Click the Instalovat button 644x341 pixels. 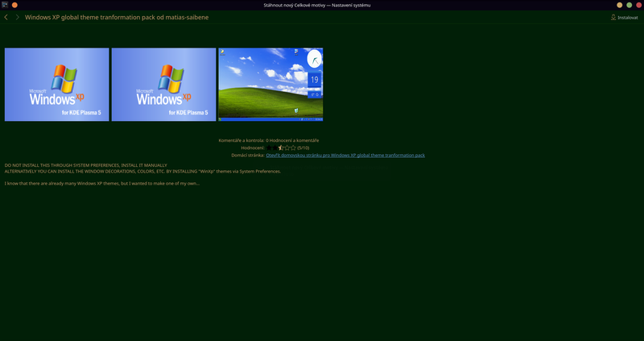624,17
